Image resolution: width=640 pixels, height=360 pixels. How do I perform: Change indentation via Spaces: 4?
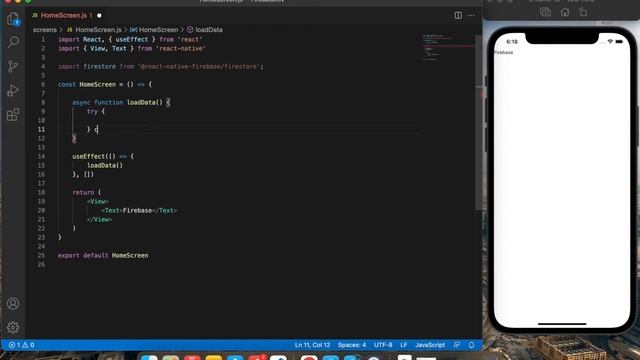tap(352, 345)
